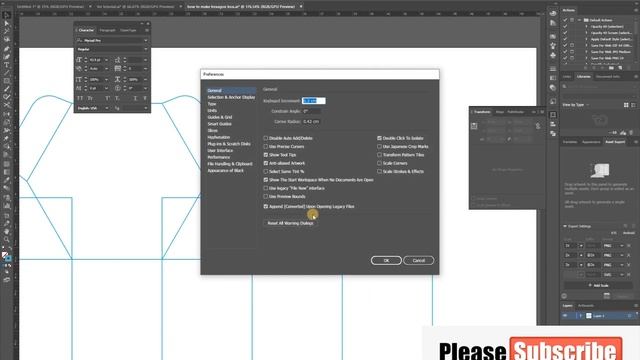Enable Disable Auto Add/Delete checkbox
640x360 pixels.
coord(266,138)
